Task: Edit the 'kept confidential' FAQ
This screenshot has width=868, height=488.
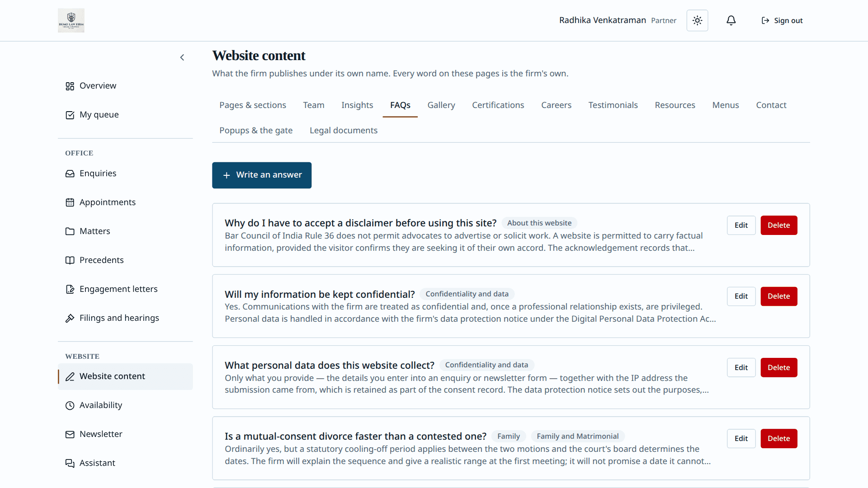Action: click(741, 296)
